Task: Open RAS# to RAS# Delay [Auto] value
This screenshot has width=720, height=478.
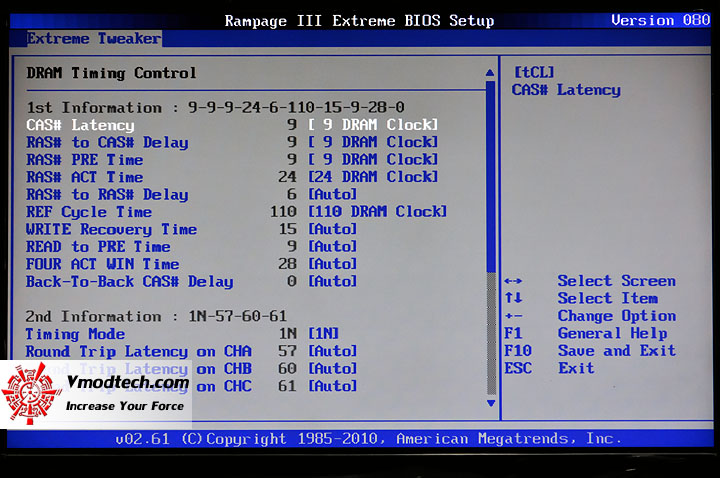Action: pyautogui.click(x=332, y=194)
